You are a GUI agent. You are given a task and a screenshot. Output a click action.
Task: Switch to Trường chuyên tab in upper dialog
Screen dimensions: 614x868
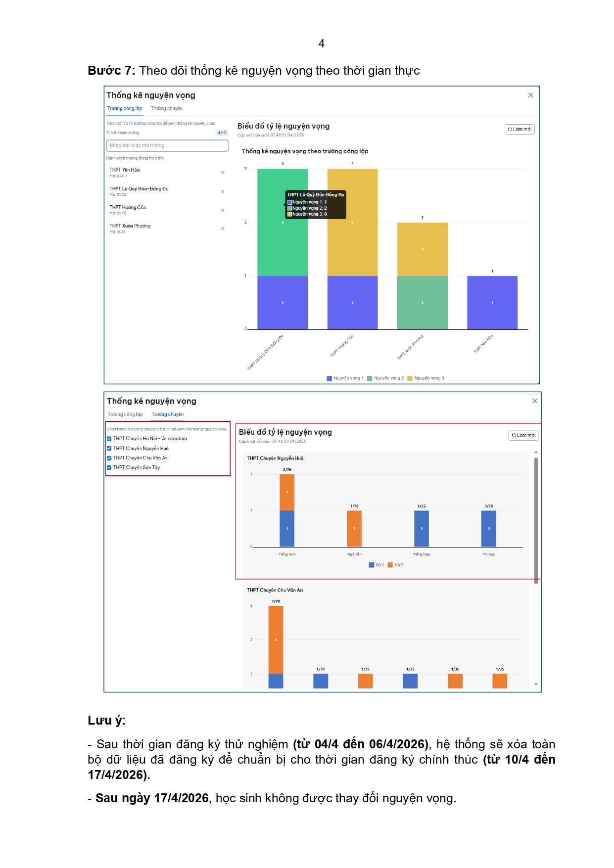(167, 108)
